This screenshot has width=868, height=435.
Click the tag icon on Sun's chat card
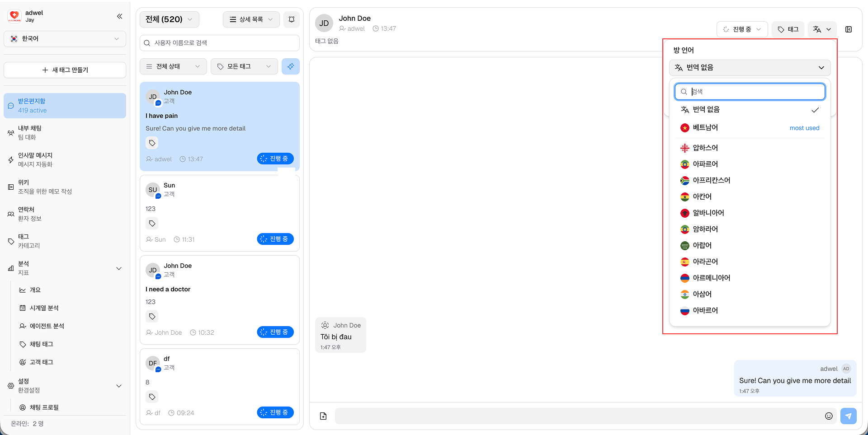[x=152, y=223]
